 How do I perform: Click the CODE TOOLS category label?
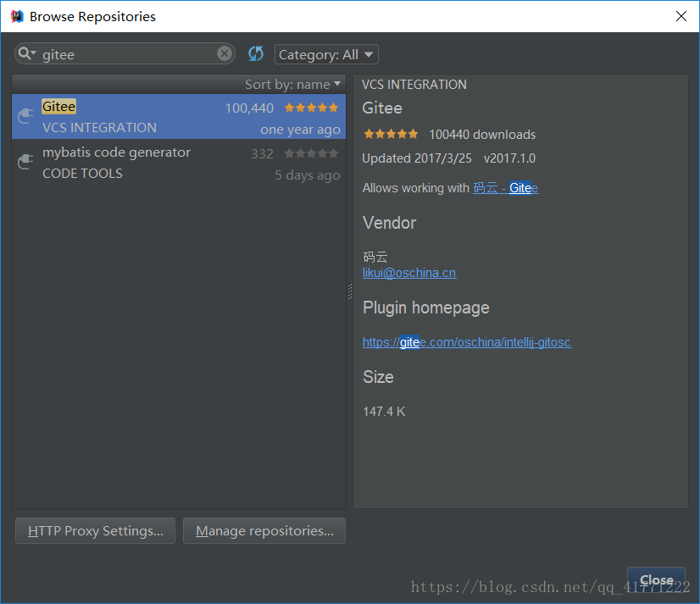coord(82,174)
